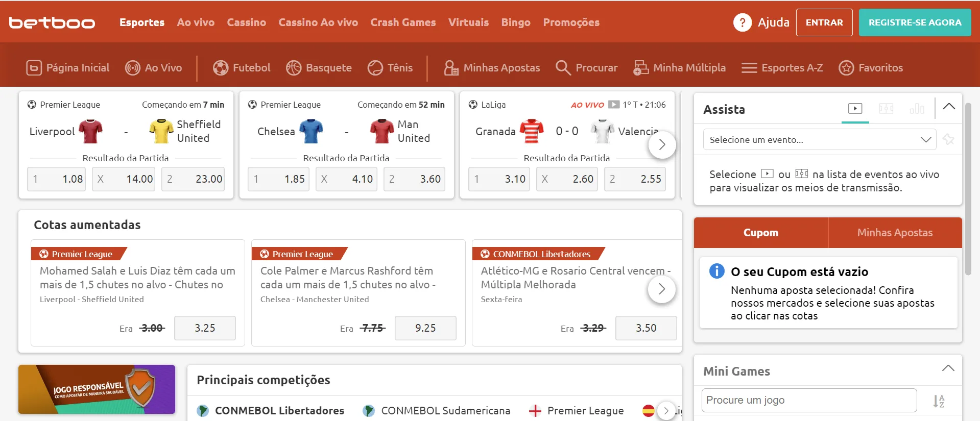This screenshot has height=421, width=980.
Task: Click the Mini Games sort A-Z icon
Action: [x=939, y=401]
